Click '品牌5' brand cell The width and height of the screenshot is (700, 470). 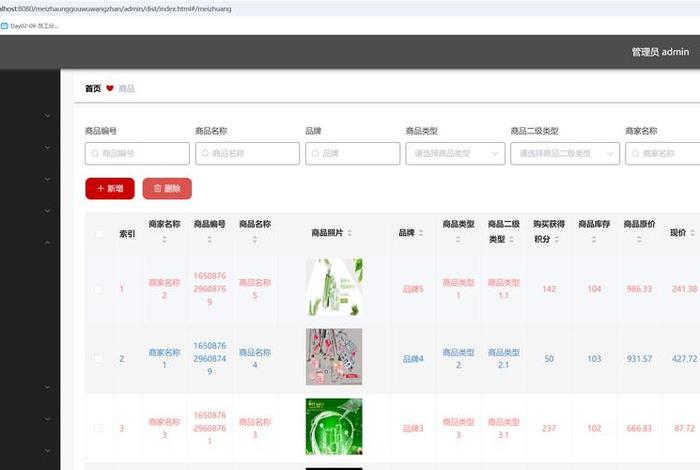pyautogui.click(x=413, y=289)
